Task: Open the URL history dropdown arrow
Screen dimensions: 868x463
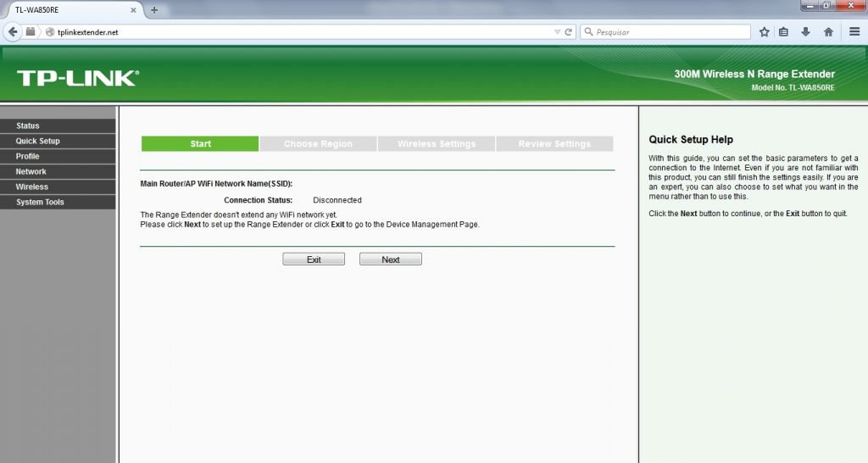Action: [x=557, y=32]
